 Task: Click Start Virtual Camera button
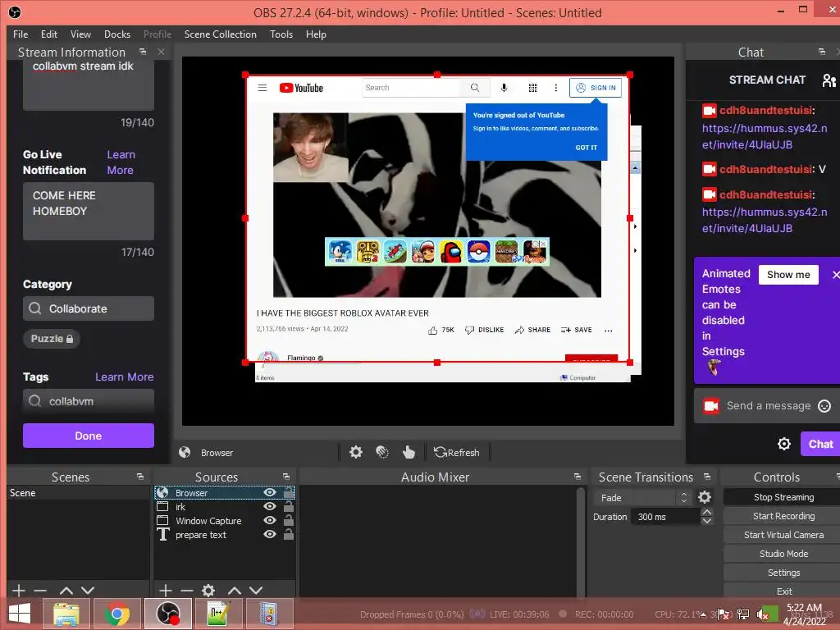tap(783, 535)
